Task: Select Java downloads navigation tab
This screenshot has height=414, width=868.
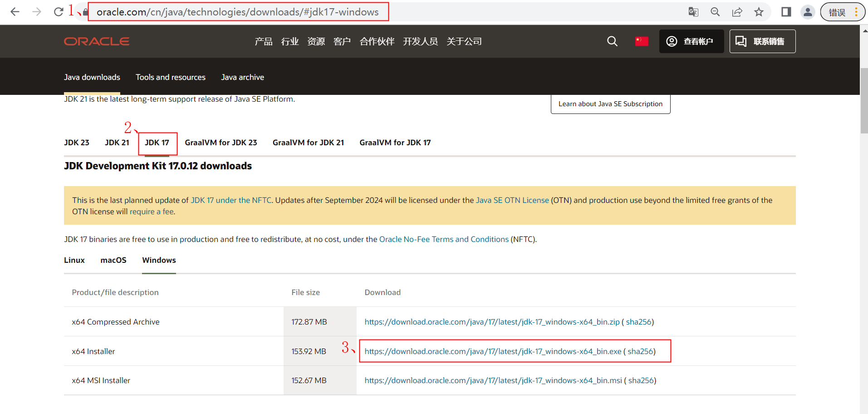Action: [x=92, y=77]
